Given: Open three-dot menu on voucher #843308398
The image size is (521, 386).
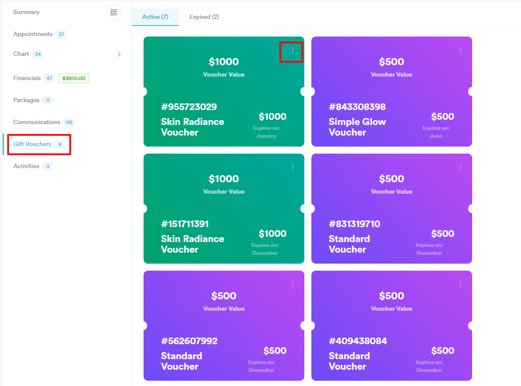Looking at the screenshot, I should [x=460, y=50].
